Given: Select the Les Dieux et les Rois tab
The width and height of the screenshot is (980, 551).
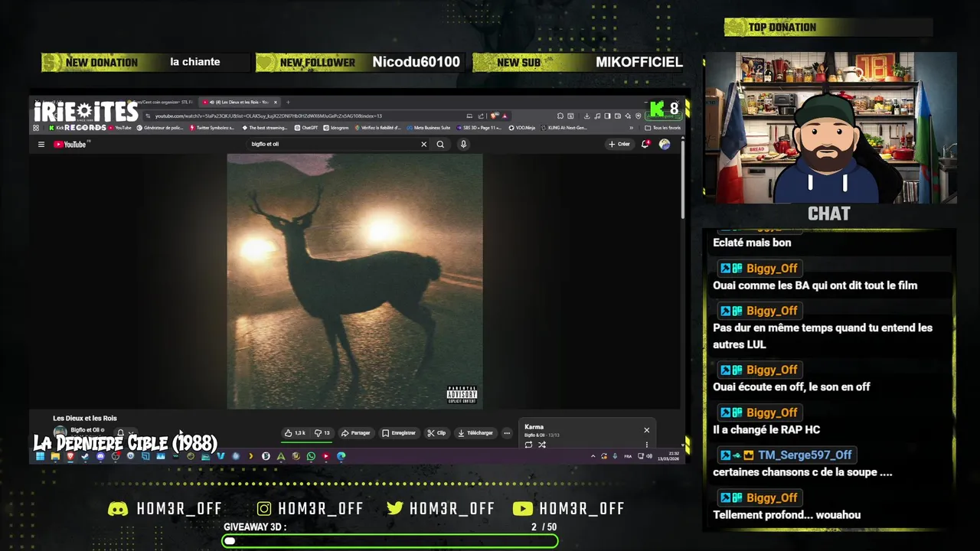Looking at the screenshot, I should tap(240, 102).
